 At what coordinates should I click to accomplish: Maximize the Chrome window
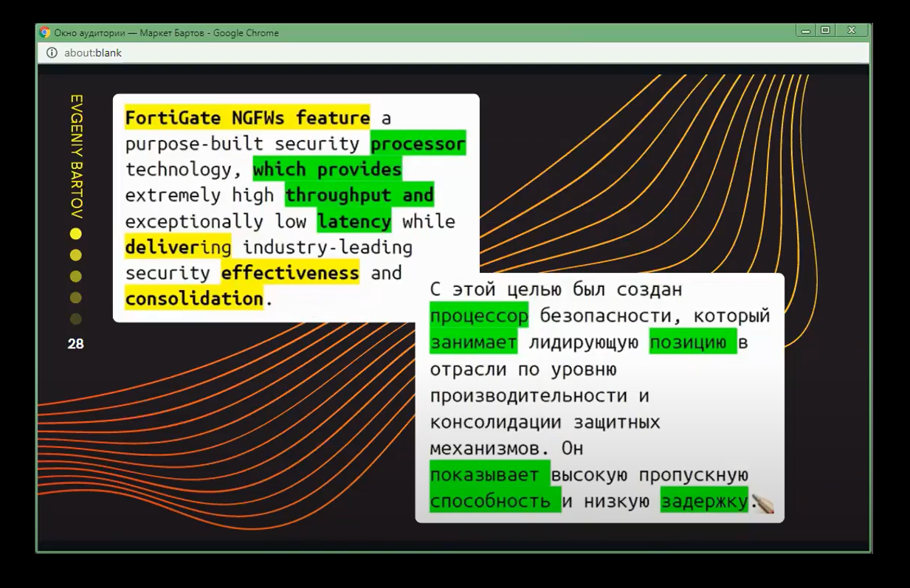pyautogui.click(x=826, y=30)
